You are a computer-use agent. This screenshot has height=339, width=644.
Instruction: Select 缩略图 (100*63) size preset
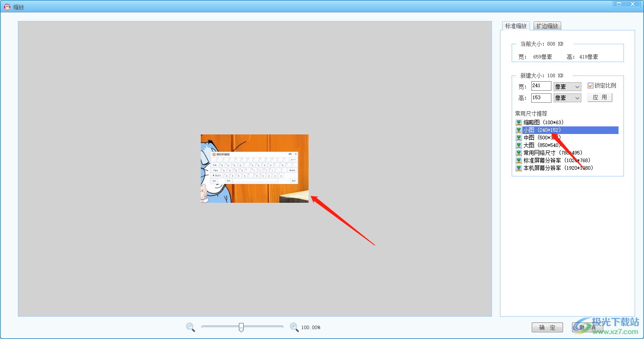(543, 122)
